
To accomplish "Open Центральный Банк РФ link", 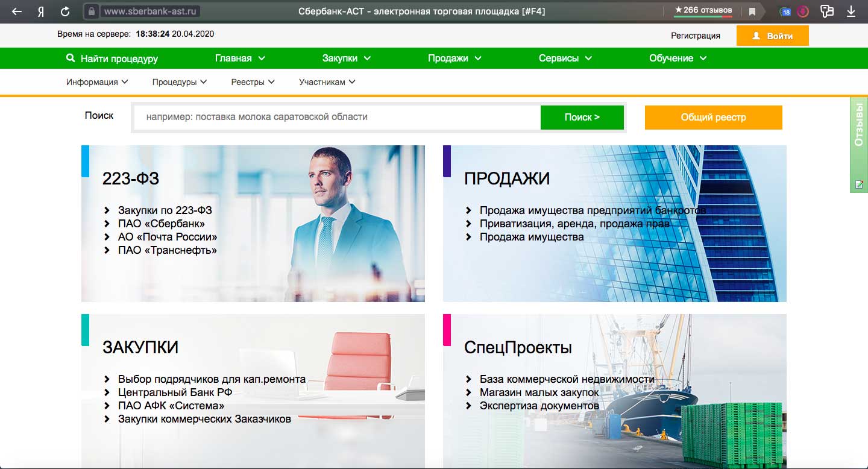I will pyautogui.click(x=175, y=392).
